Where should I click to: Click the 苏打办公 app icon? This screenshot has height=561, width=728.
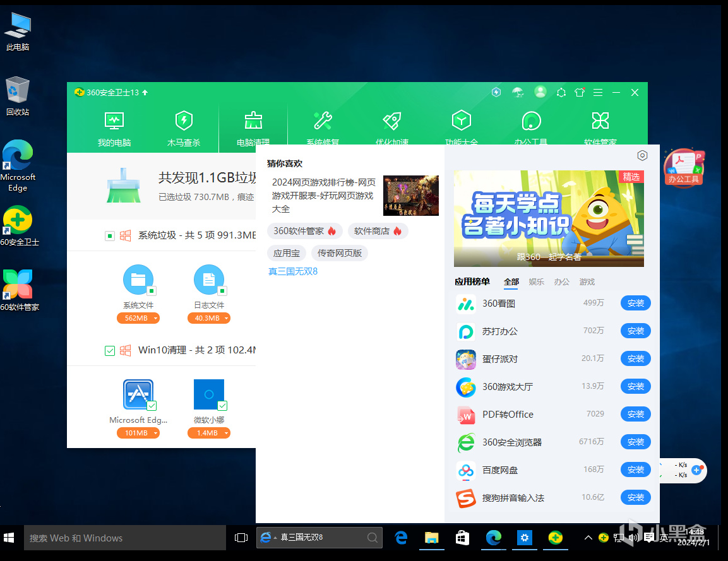pyautogui.click(x=466, y=332)
